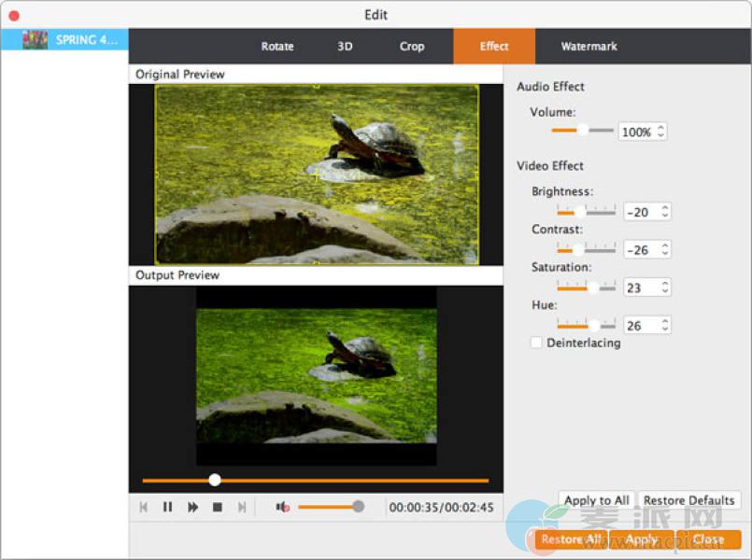
Task: Click the Brightness value stepper
Action: [664, 212]
